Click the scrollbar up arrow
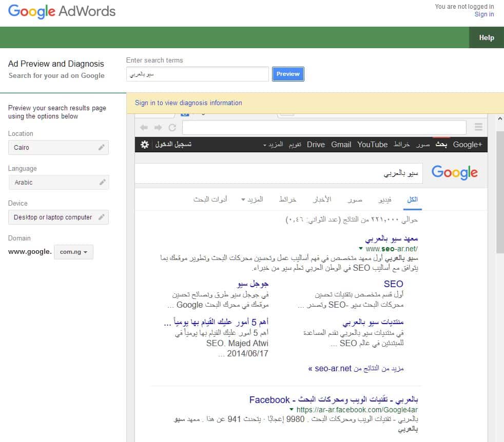The image size is (504, 442). tap(500, 118)
